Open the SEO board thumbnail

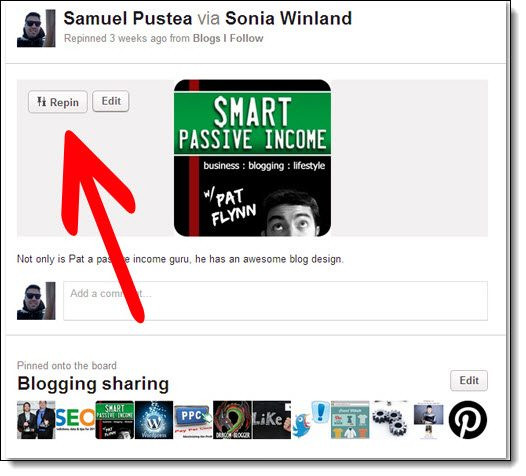pyautogui.click(x=75, y=420)
